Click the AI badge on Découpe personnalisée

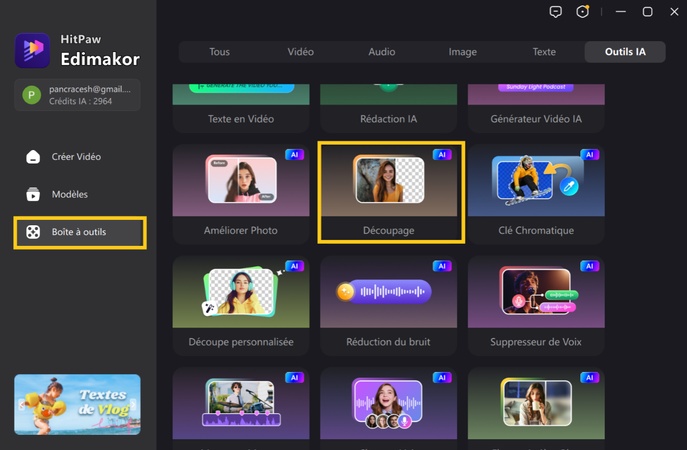click(294, 266)
